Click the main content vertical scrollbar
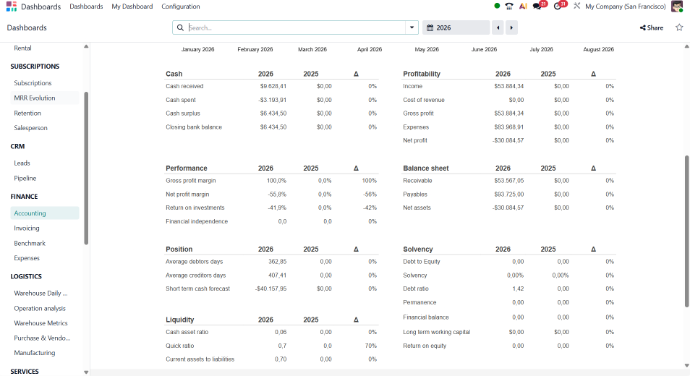This screenshot has height=376, width=690. [687, 231]
